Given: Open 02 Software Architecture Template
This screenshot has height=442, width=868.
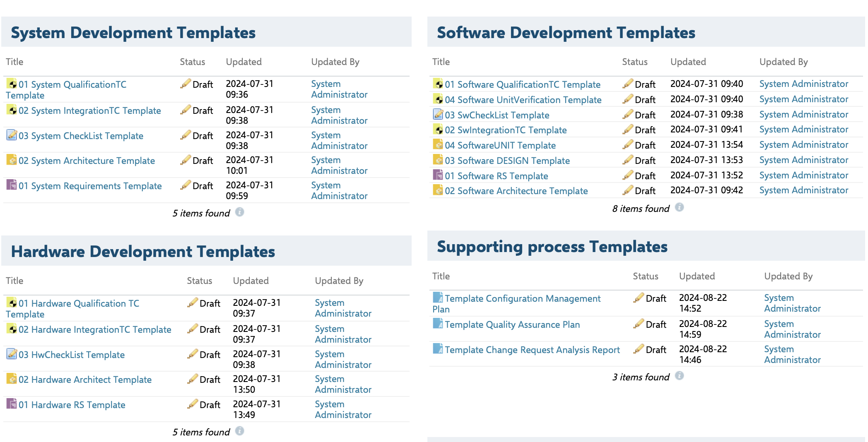Looking at the screenshot, I should [x=516, y=191].
